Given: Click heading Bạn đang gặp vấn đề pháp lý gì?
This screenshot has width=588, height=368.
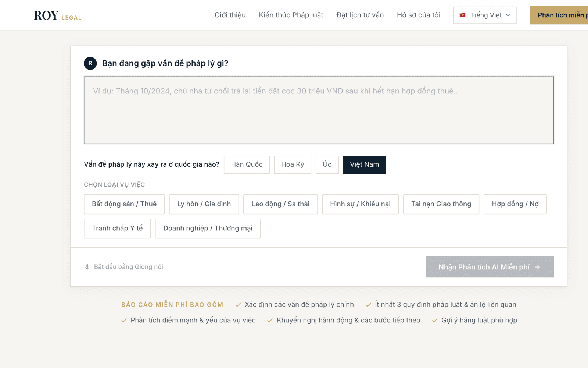Looking at the screenshot, I should tap(165, 63).
